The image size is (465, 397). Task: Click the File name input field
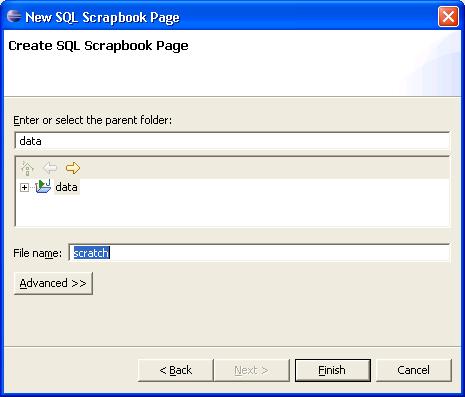[x=259, y=253]
